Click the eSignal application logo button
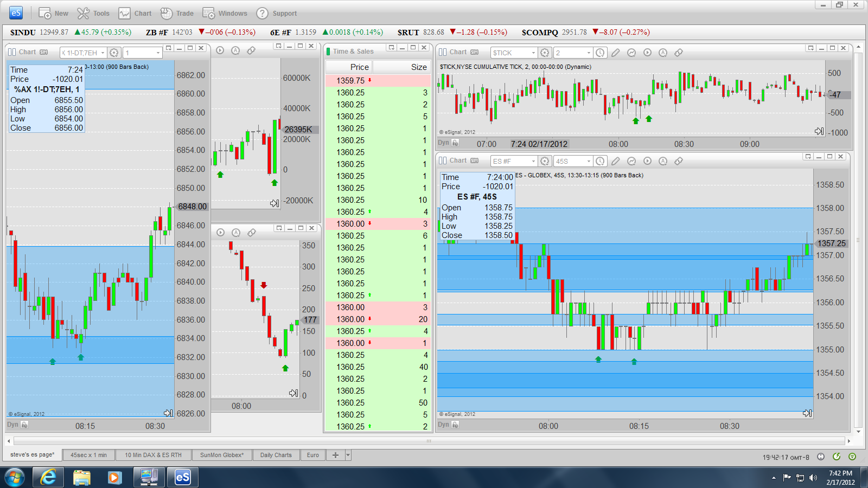 coord(16,12)
